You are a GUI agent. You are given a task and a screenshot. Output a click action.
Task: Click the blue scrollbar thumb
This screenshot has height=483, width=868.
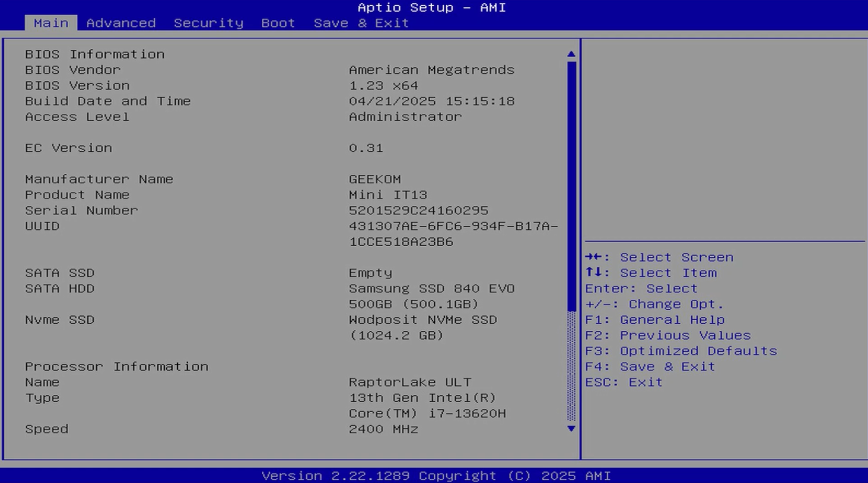coord(571,184)
